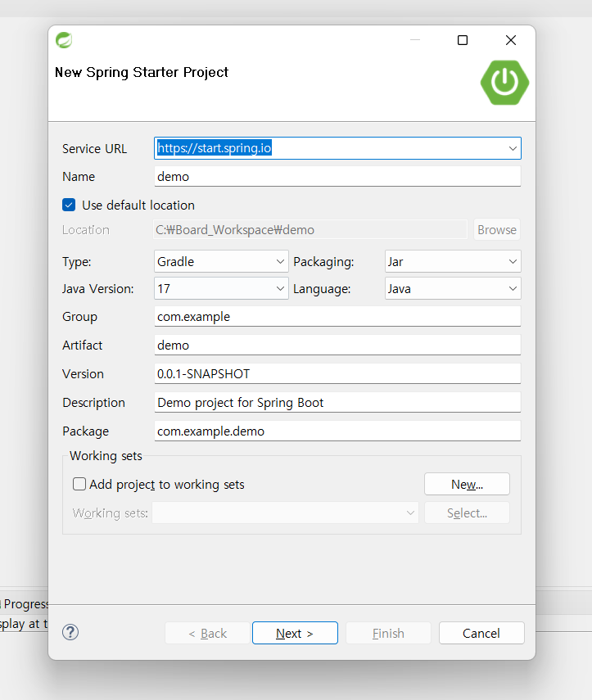The height and width of the screenshot is (700, 592).
Task: Click the help question mark icon
Action: coord(70,632)
